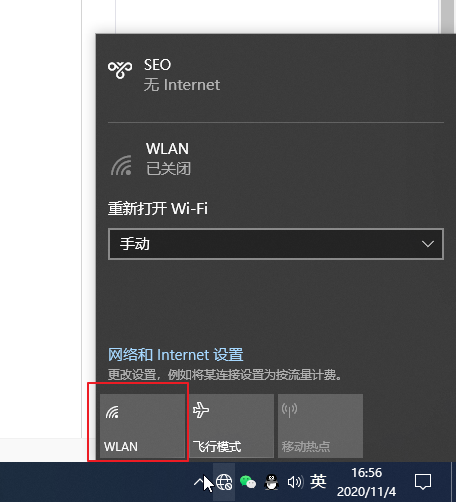The image size is (456, 502).
Task: Click the chevron arrow in 手动 combo box
Action: pos(428,244)
